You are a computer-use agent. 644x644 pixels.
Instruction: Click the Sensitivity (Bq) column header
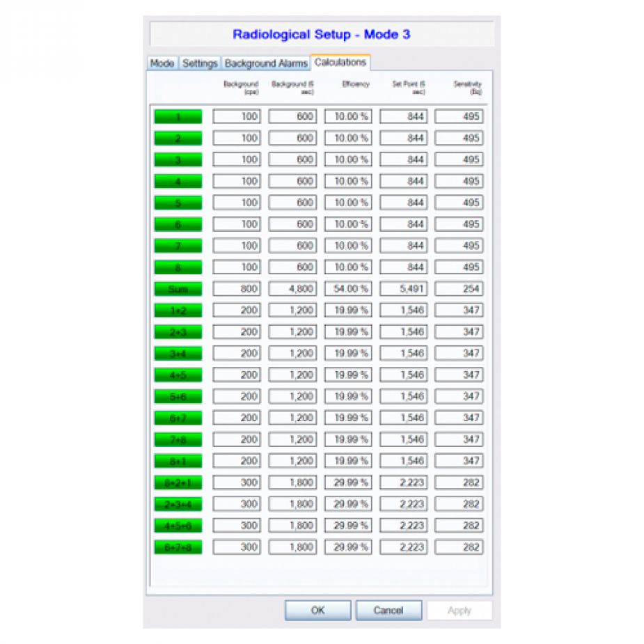[x=467, y=88]
